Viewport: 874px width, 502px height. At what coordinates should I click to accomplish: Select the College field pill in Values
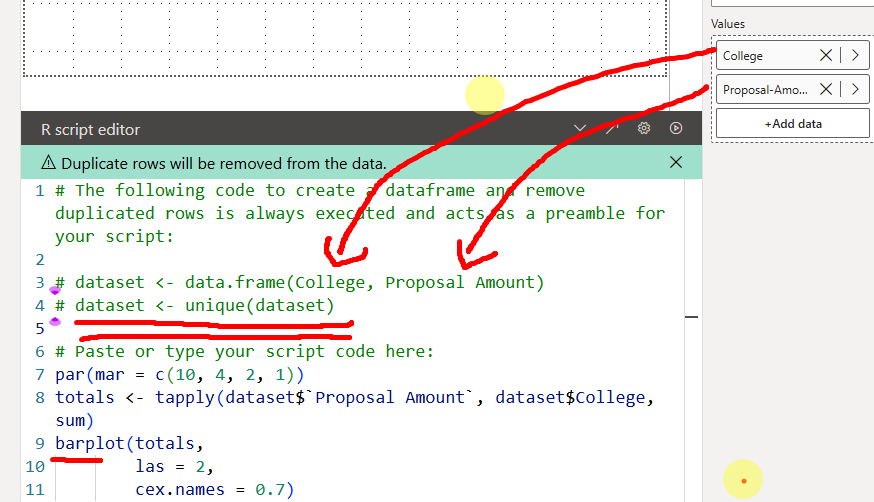pos(793,55)
